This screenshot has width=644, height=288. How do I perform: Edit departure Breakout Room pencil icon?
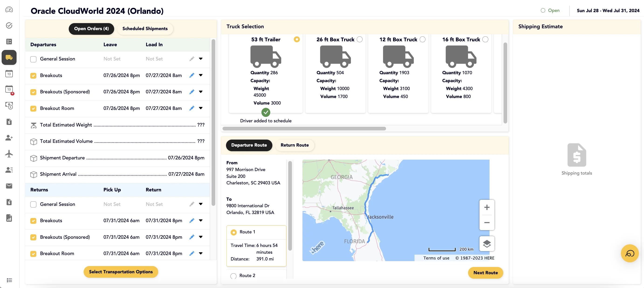coord(192,109)
